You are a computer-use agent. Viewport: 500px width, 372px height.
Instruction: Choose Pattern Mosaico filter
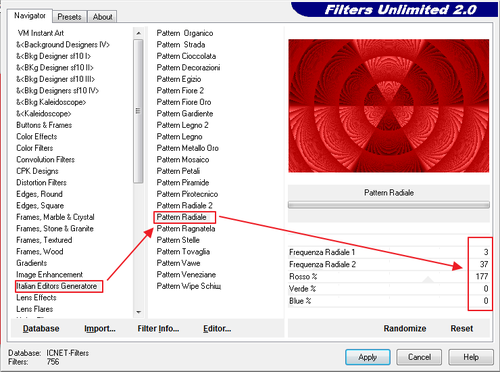pos(183,160)
